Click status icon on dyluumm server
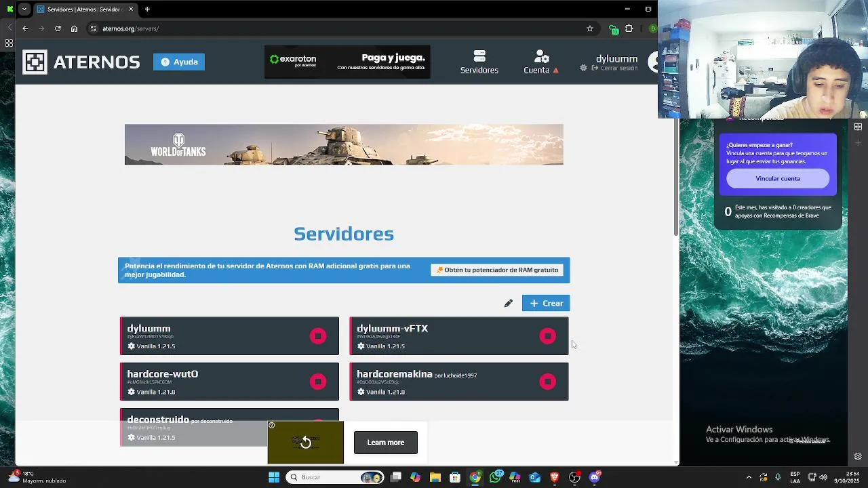868x488 pixels. coord(318,336)
